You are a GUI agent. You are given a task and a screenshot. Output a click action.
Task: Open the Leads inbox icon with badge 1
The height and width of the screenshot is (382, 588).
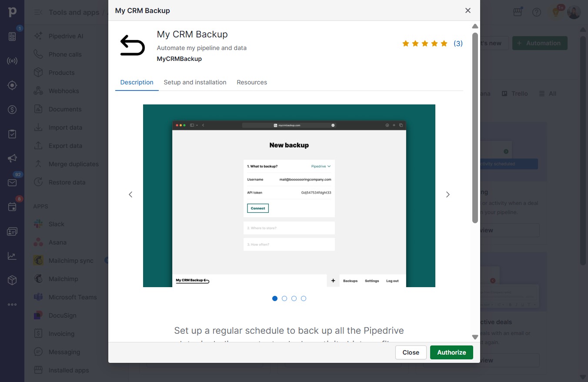12,37
